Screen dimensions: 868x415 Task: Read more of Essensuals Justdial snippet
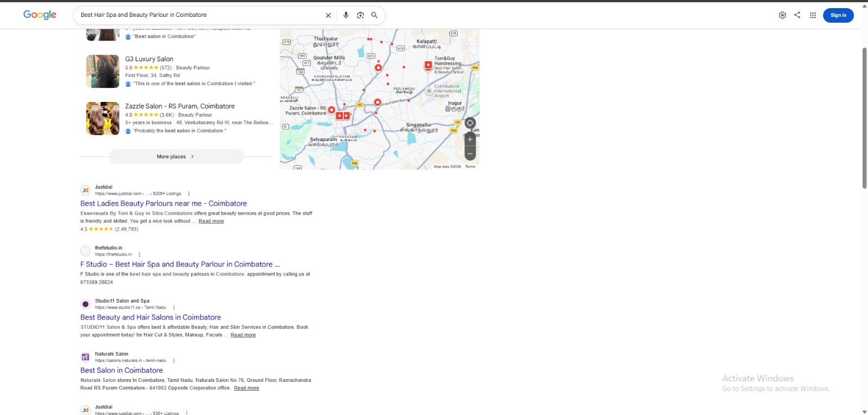coord(211,221)
